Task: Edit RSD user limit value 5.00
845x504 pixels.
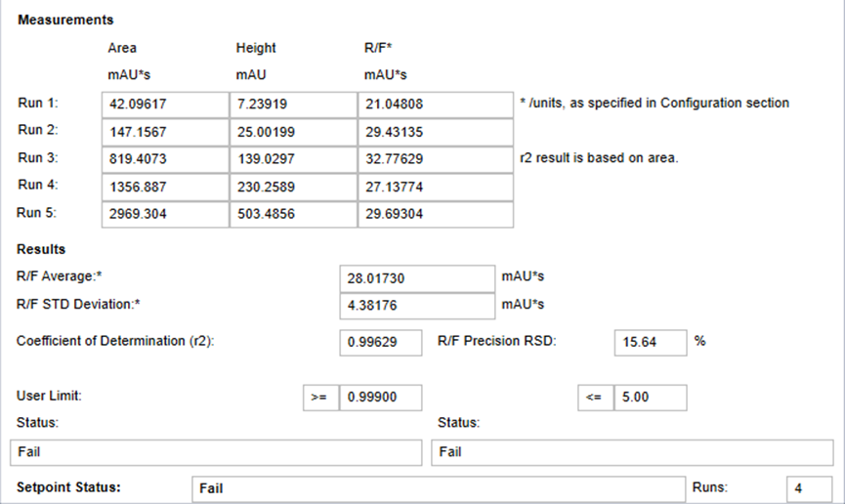Action: coord(651,398)
